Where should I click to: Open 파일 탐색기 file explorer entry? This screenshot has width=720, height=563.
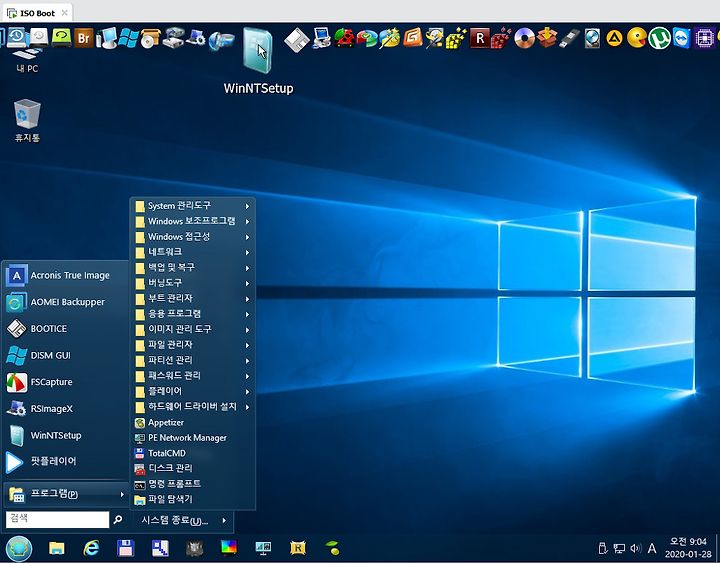(x=193, y=499)
